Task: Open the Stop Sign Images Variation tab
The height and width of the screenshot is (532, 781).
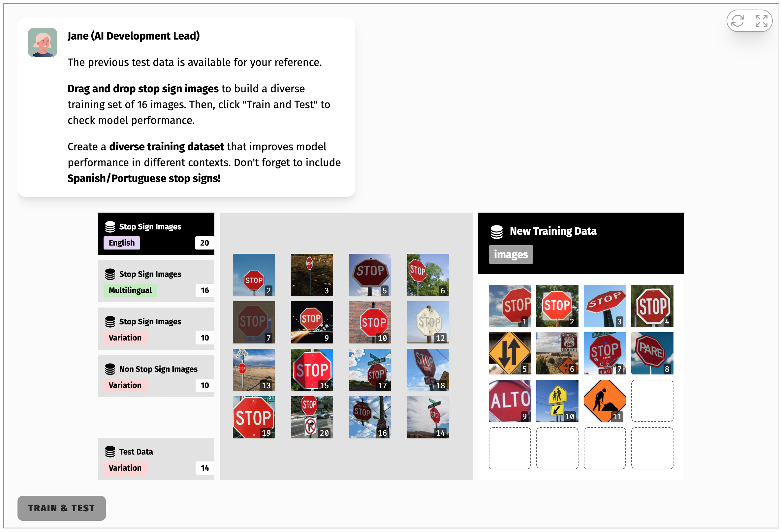Action: tap(156, 329)
